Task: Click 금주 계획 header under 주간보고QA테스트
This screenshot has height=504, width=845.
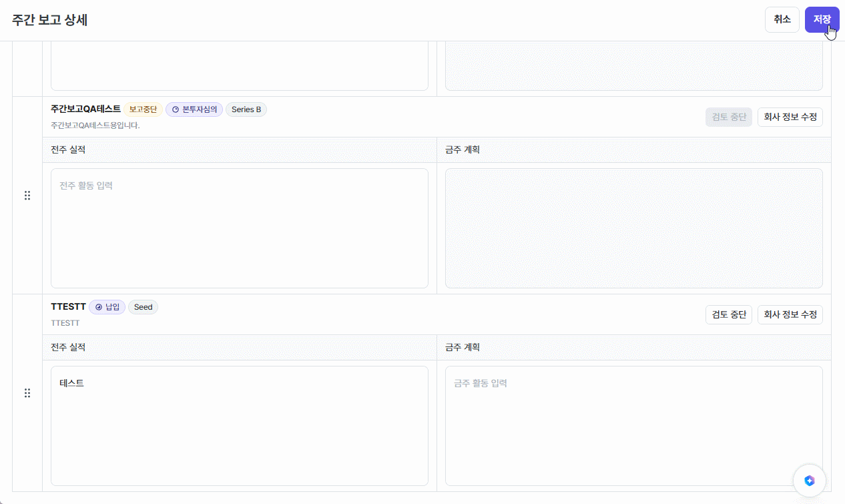Action: (463, 150)
